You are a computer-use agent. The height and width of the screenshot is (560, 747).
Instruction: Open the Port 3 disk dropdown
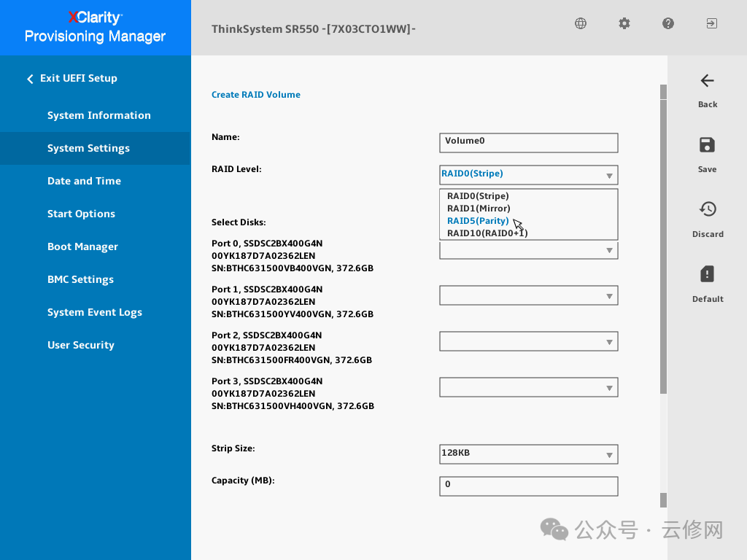(529, 388)
